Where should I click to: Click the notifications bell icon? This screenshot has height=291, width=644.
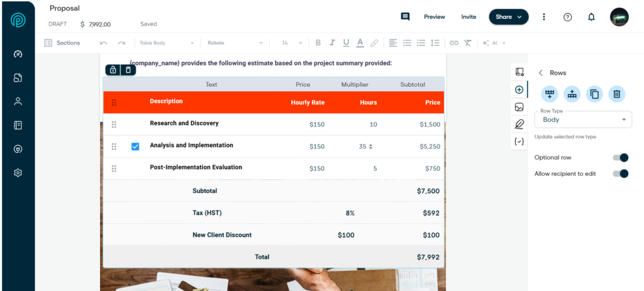[591, 17]
